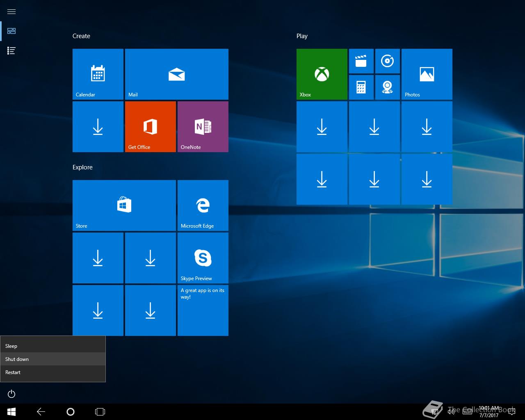The image size is (525, 420).
Task: Click the download tile directly under the Xbox tile
Action: coord(322,127)
